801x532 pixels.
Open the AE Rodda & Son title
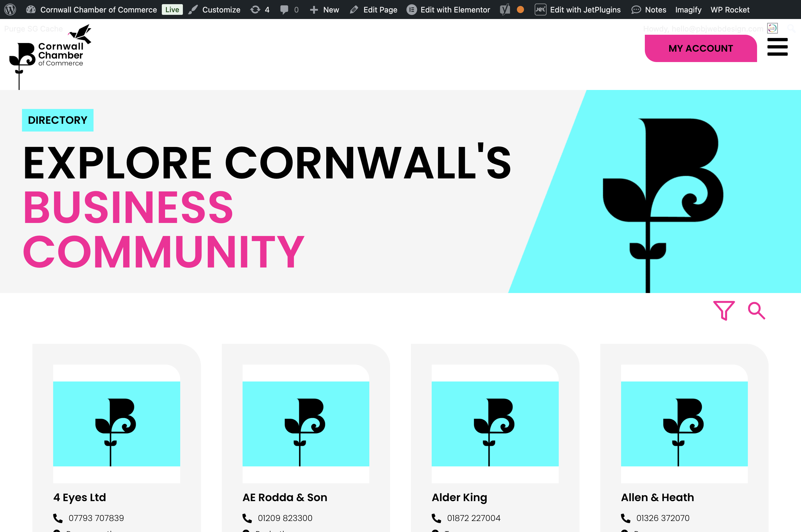click(x=285, y=497)
